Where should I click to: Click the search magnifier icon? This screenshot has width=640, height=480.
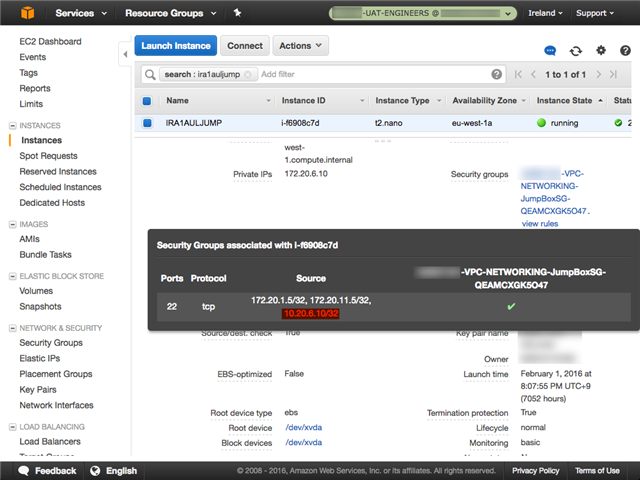click(x=150, y=75)
